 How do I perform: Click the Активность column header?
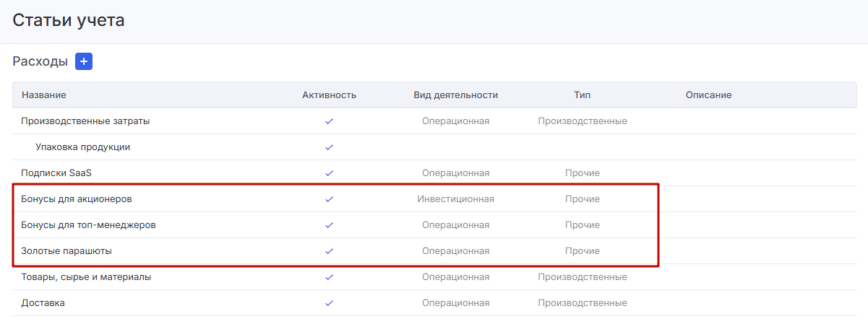pyautogui.click(x=329, y=95)
